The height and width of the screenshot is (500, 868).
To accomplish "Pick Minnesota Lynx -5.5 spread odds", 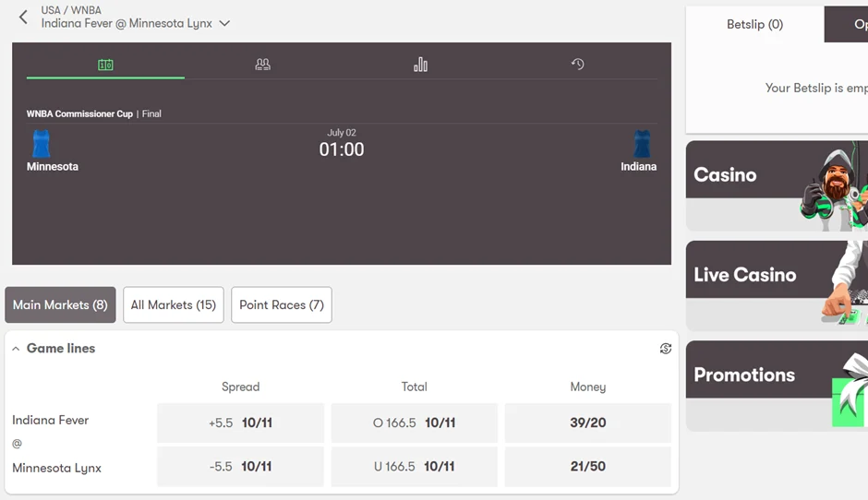I will click(240, 467).
